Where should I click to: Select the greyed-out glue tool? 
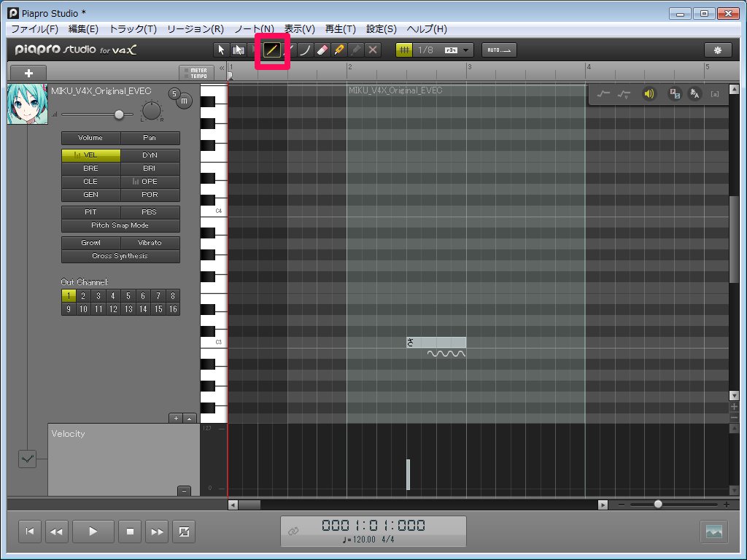click(356, 50)
